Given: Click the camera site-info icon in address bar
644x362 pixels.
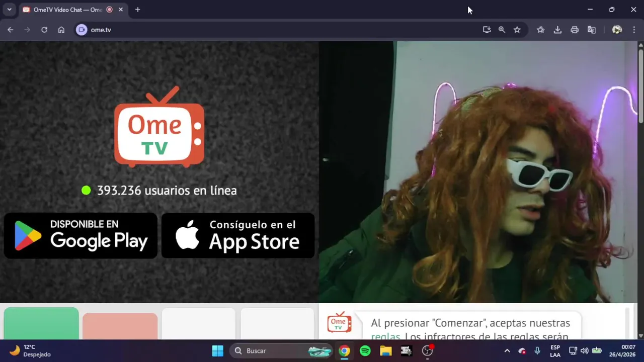Looking at the screenshot, I should [x=82, y=30].
